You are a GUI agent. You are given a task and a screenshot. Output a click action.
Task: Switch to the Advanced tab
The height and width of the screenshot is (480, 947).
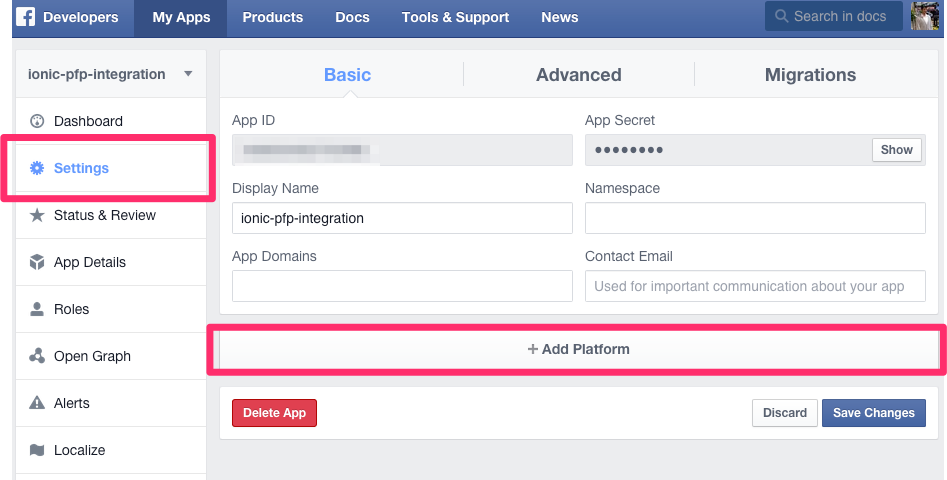click(x=579, y=74)
